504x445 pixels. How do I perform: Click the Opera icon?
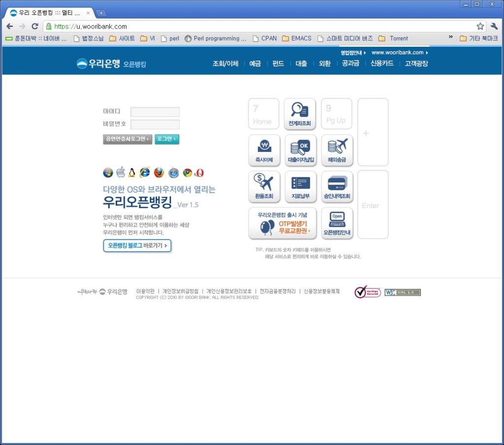tap(199, 173)
